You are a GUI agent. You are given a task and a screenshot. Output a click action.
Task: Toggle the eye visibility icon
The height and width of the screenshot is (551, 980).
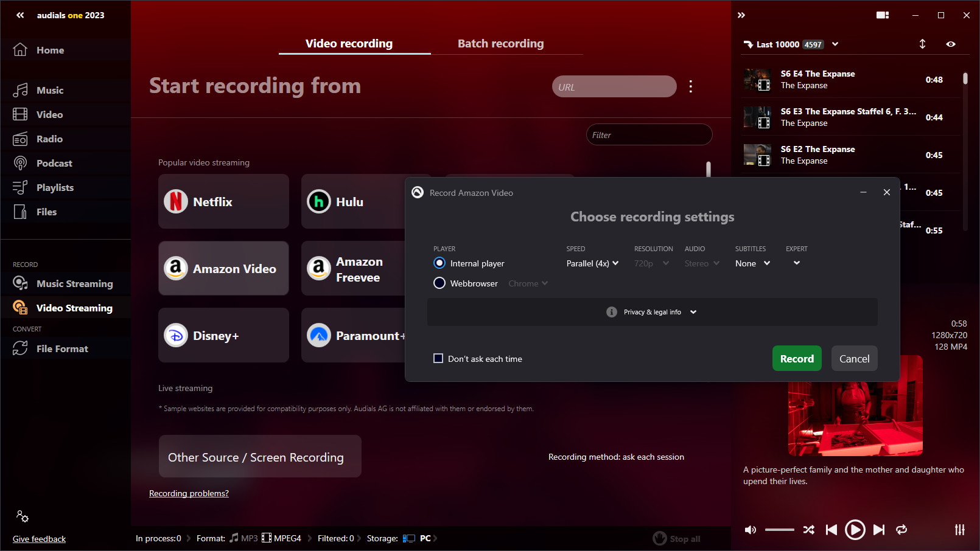[x=951, y=44]
